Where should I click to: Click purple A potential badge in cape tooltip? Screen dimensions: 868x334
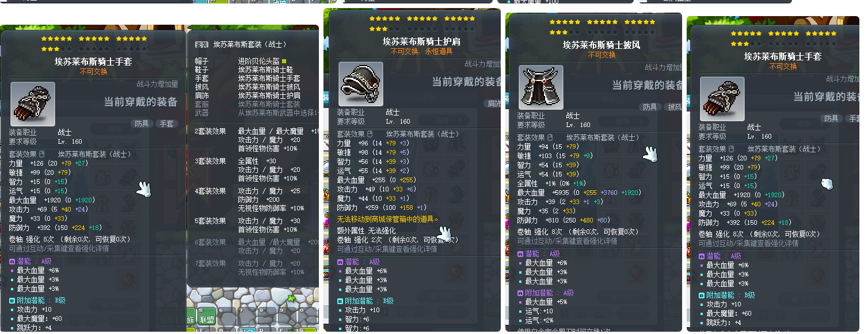pyautogui.click(x=520, y=254)
